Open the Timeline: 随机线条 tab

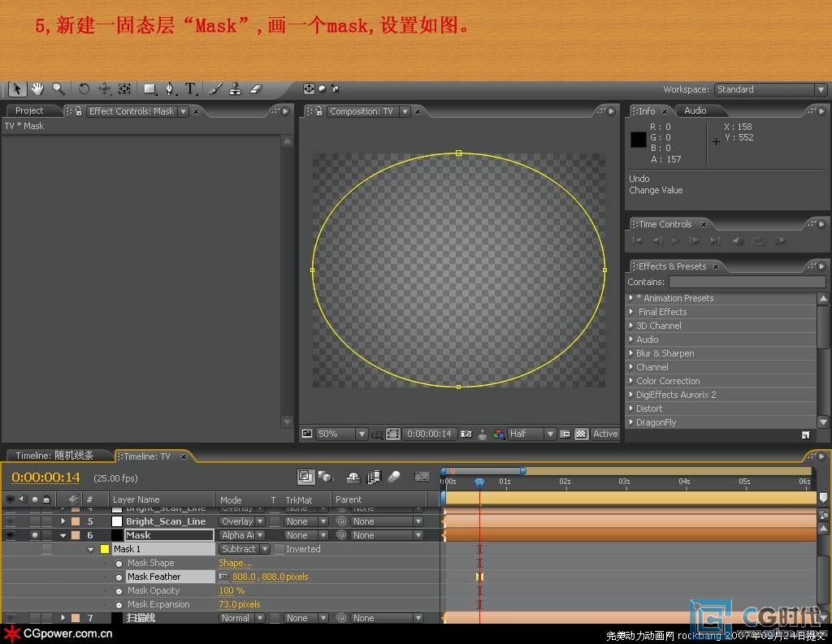click(54, 455)
